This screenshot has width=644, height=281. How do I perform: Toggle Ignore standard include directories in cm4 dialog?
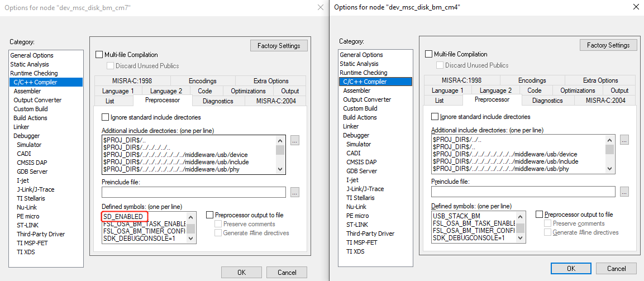coord(435,117)
